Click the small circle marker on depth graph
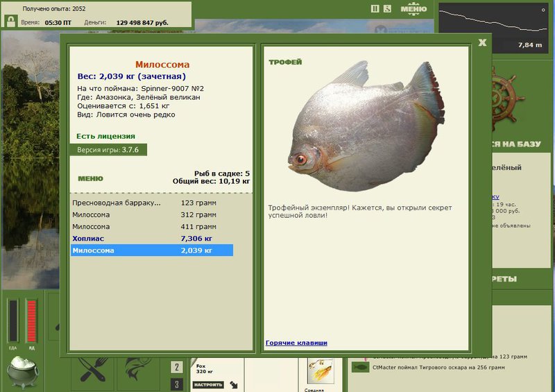 pyautogui.click(x=543, y=10)
